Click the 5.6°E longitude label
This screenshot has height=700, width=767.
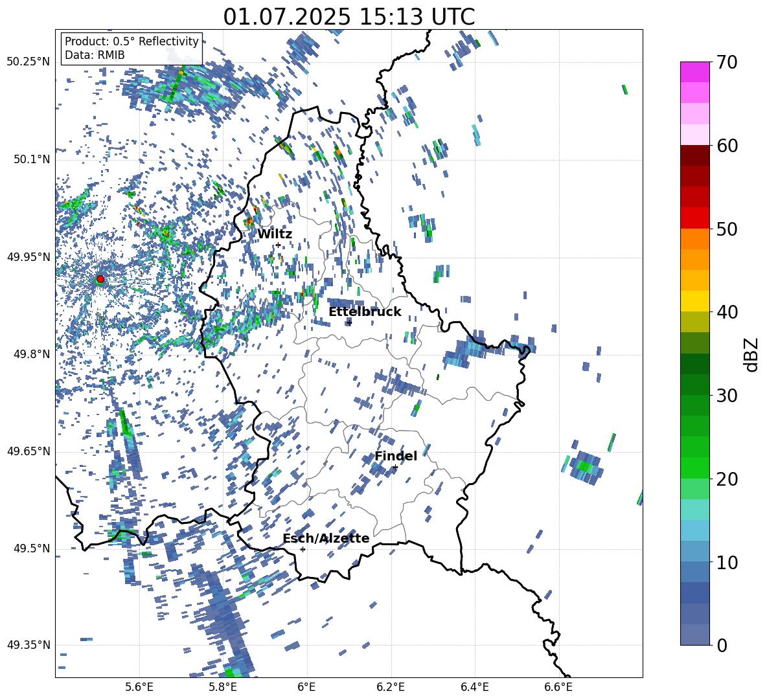coord(139,688)
